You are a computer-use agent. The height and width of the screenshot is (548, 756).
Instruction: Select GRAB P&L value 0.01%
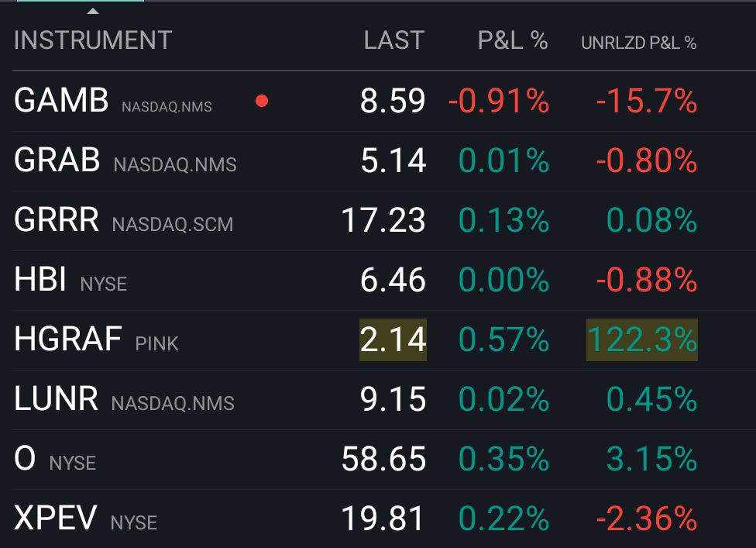pos(503,160)
